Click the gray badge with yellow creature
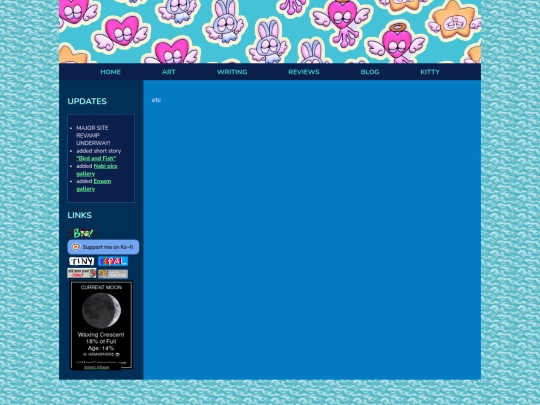540x405 pixels. click(113, 274)
